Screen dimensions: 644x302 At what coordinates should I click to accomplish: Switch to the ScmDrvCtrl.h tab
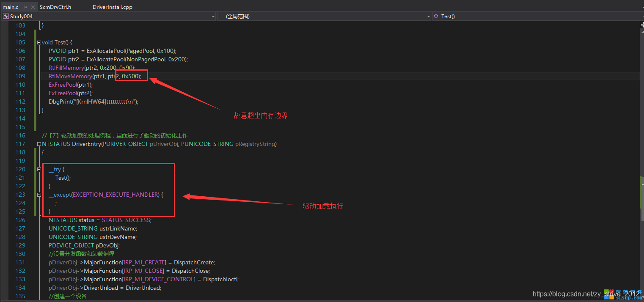(55, 7)
